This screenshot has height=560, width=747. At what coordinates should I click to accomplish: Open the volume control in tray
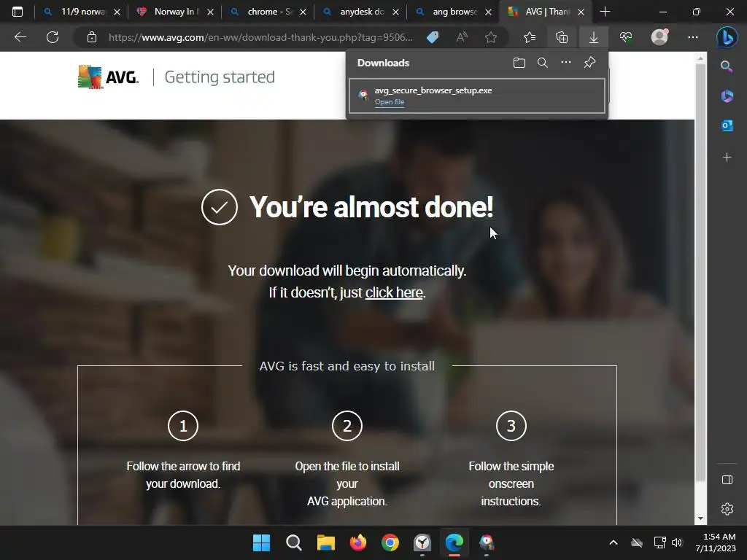pyautogui.click(x=677, y=542)
